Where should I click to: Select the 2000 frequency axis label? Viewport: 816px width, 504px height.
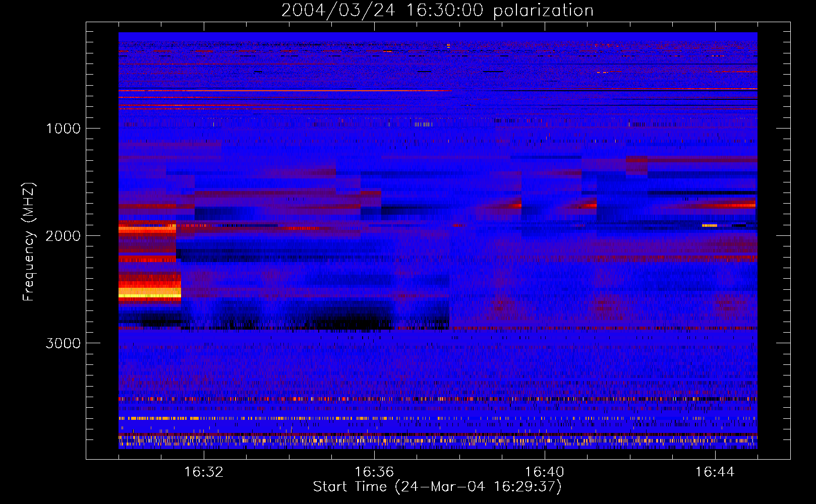(x=63, y=236)
